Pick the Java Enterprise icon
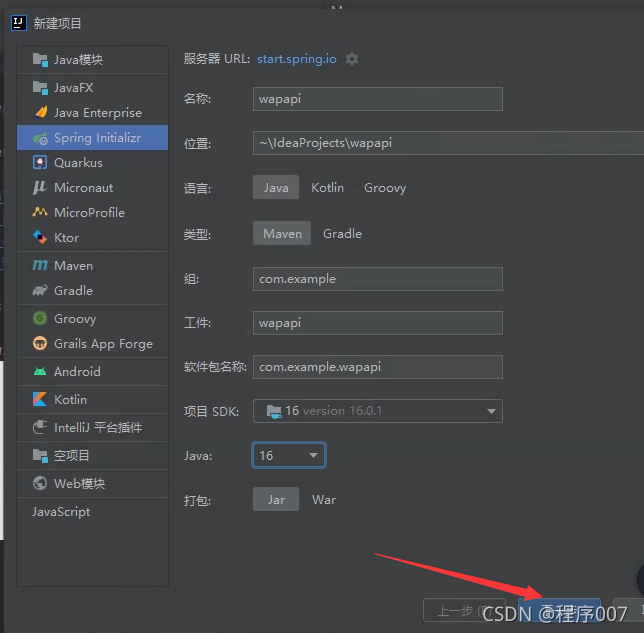The height and width of the screenshot is (633, 644). click(x=41, y=112)
